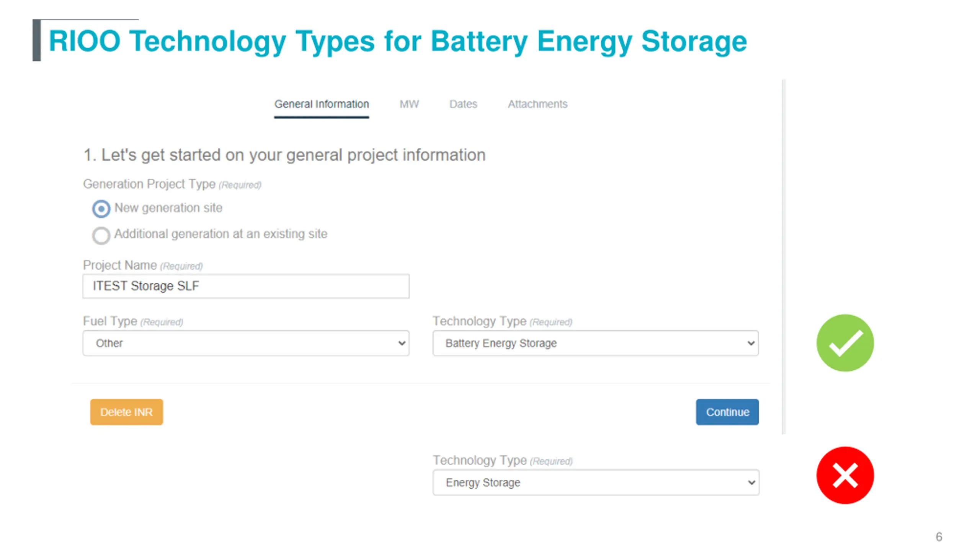Click the blue Continue button

coord(727,412)
